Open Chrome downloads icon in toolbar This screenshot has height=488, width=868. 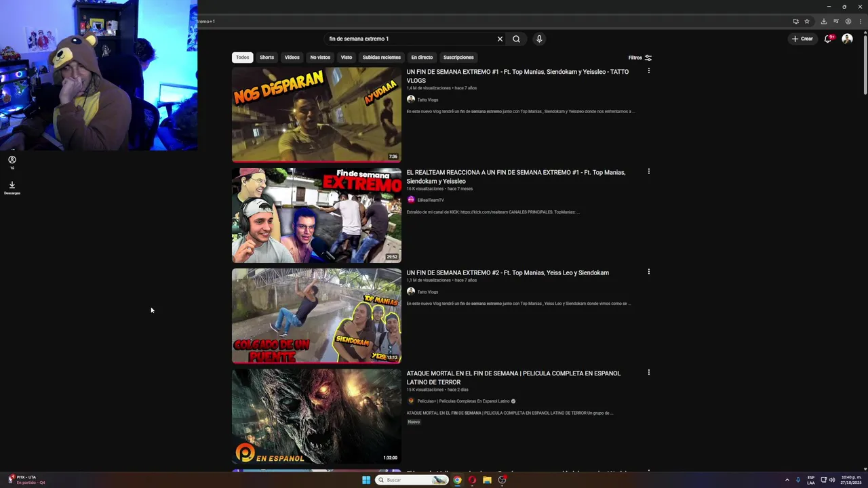point(824,21)
